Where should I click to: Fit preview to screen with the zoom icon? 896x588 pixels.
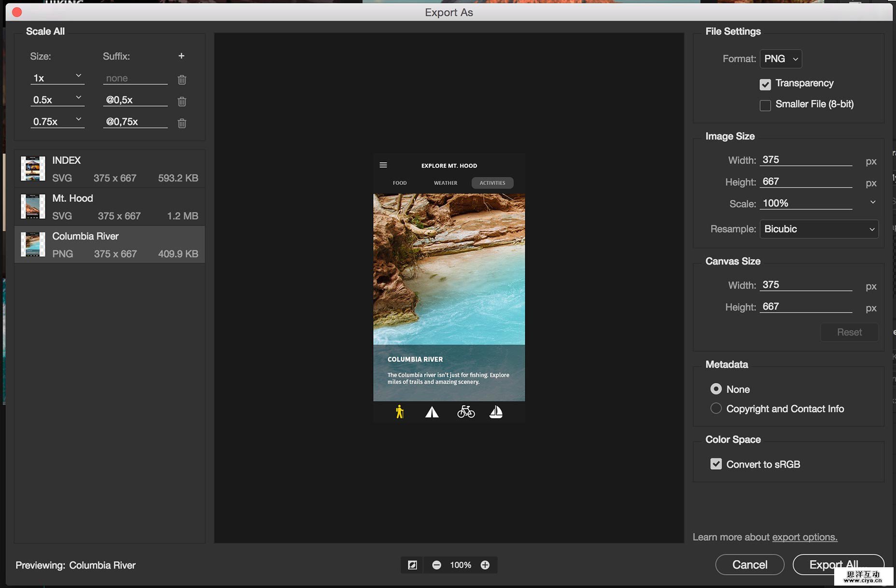pyautogui.click(x=412, y=564)
